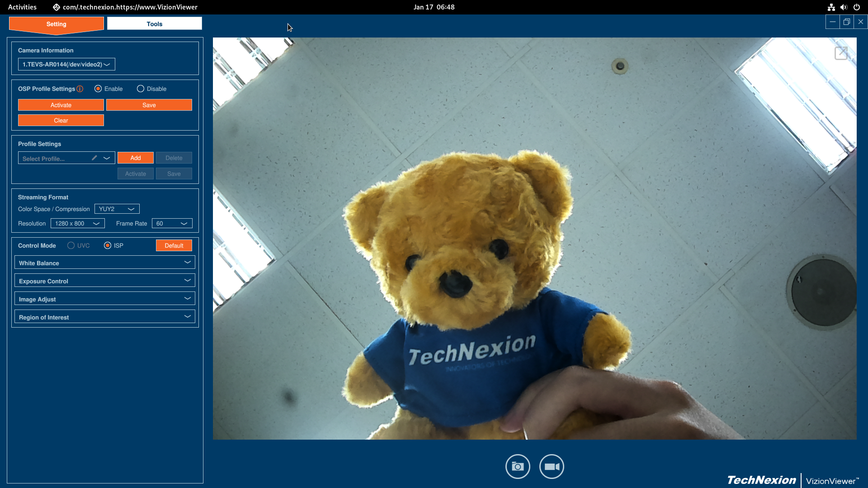Switch to the Tools tab
The image size is (868, 488).
pyautogui.click(x=155, y=24)
